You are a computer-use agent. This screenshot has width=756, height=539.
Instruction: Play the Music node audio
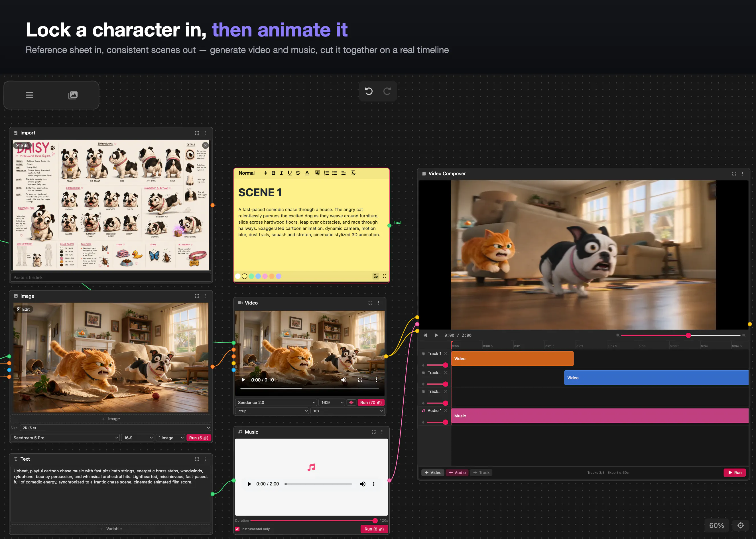click(249, 484)
